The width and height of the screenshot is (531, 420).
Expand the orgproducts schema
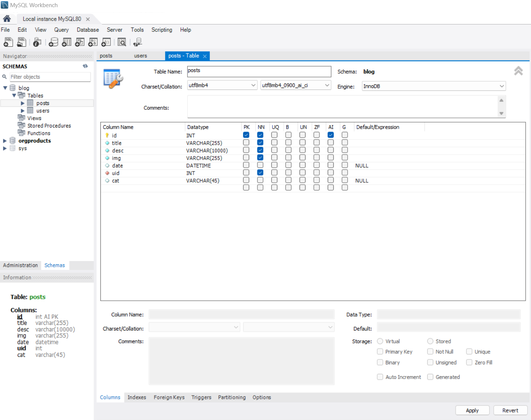(5, 141)
